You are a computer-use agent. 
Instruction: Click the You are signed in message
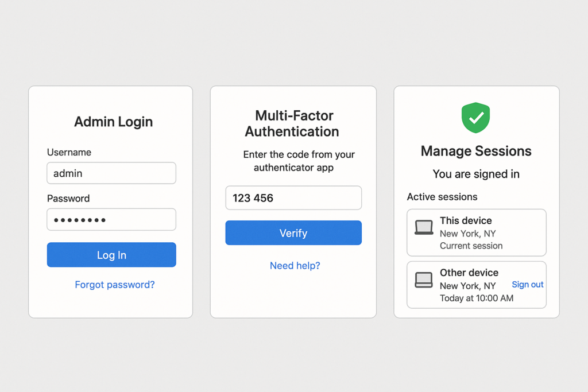(x=475, y=174)
